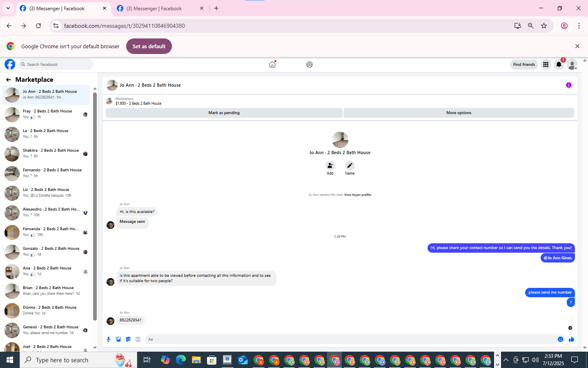This screenshot has height=368, width=588.
Task: Open the Groups icon in top bar
Action: point(310,64)
